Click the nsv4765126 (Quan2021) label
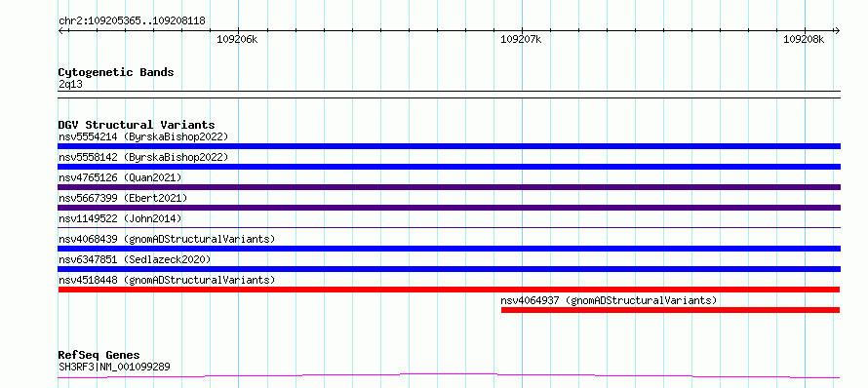868x388 pixels. click(x=120, y=177)
